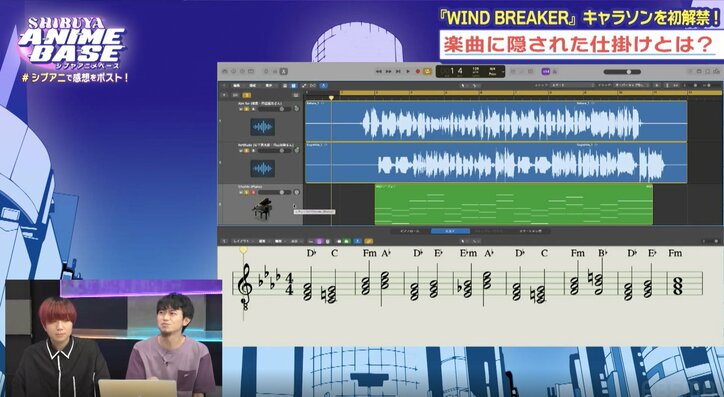Click the yellow playhead marker in the ruler
Image resolution: width=724 pixels, height=397 pixels.
click(x=331, y=98)
